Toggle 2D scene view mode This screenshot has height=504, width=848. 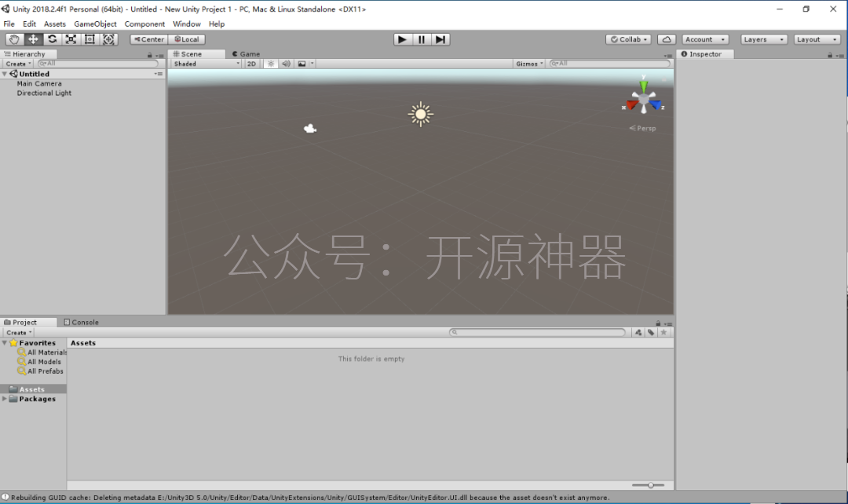(x=251, y=64)
